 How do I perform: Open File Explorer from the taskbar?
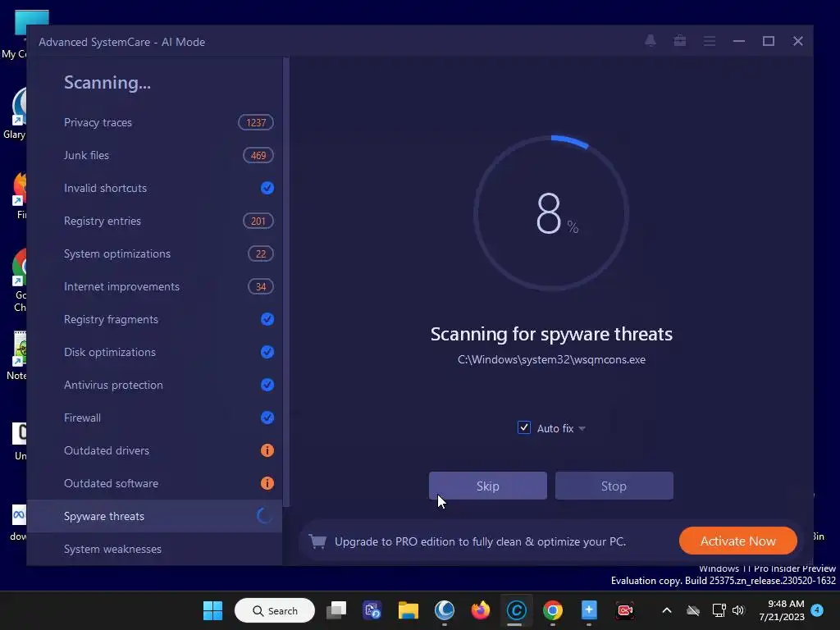click(x=409, y=610)
